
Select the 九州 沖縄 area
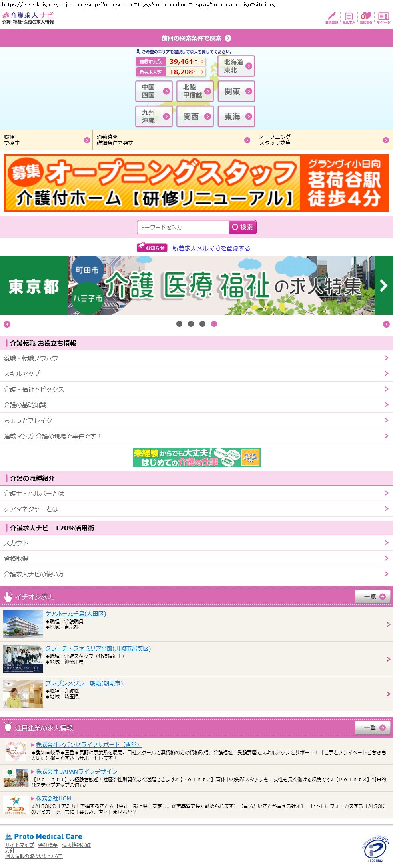click(154, 116)
